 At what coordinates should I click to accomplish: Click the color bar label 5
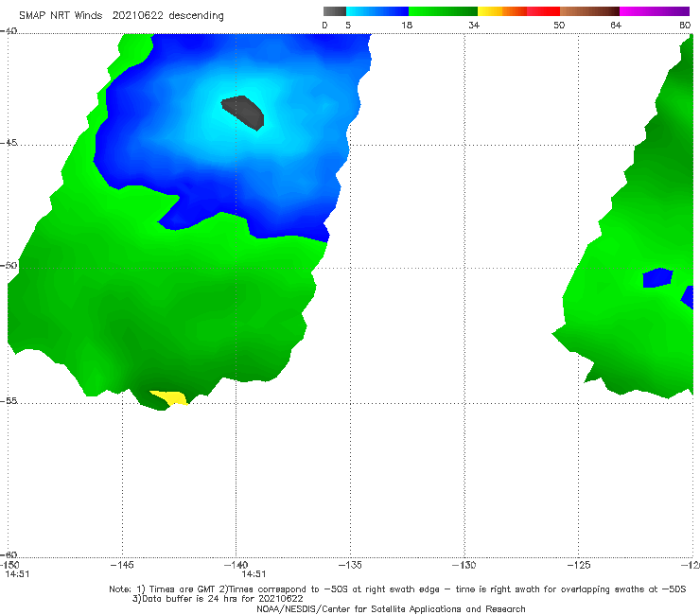click(348, 26)
